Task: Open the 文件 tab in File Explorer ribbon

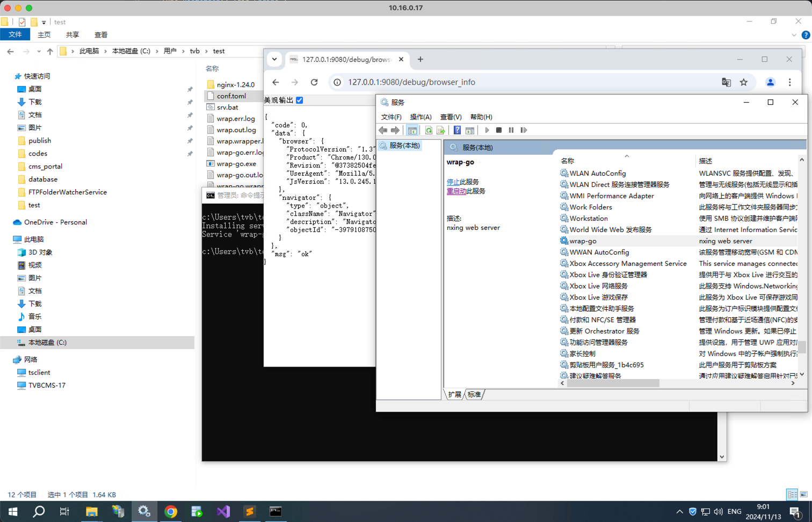Action: point(15,34)
